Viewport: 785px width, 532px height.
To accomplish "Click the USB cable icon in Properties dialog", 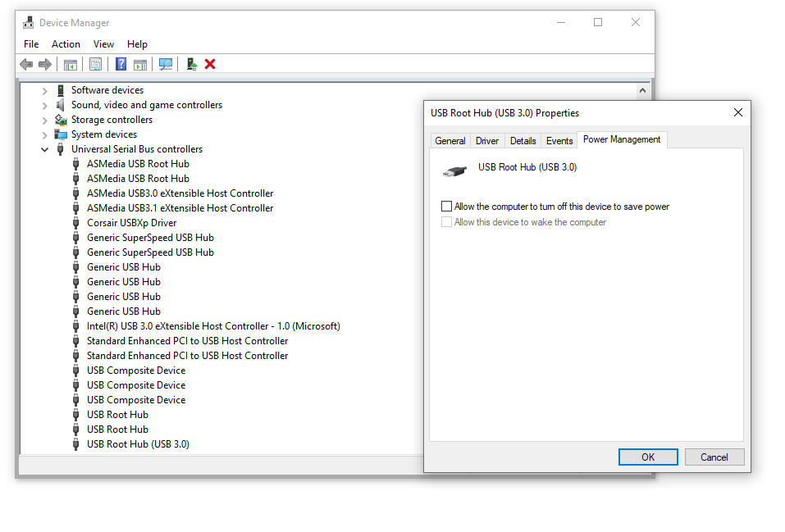I will [x=454, y=171].
